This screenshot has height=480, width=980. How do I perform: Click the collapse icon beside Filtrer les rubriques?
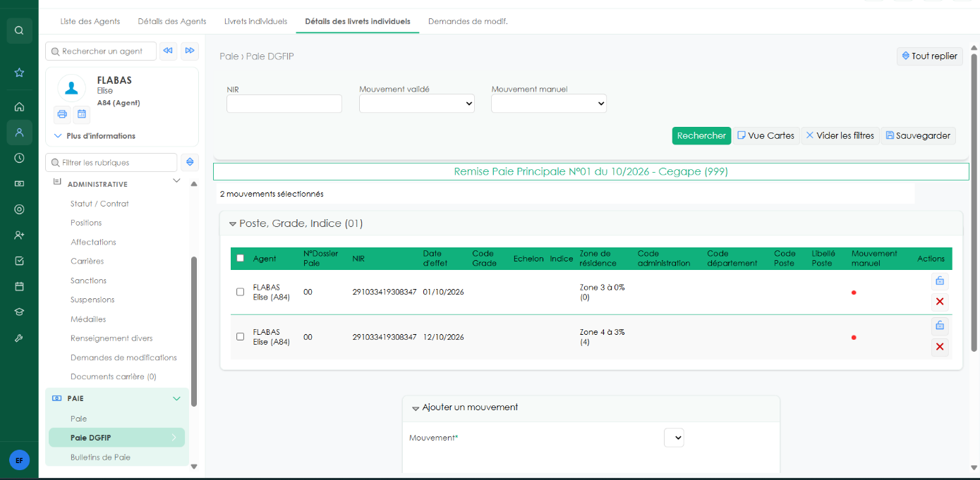[190, 162]
